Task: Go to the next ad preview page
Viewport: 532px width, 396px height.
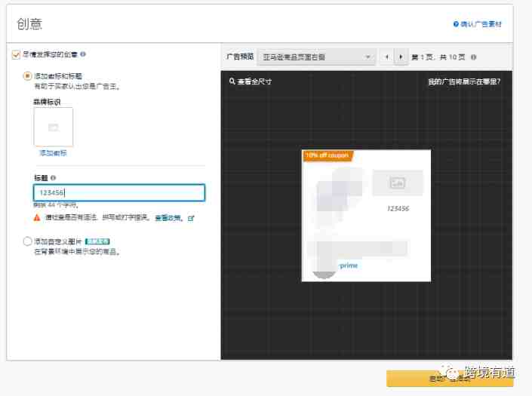Action: 401,57
